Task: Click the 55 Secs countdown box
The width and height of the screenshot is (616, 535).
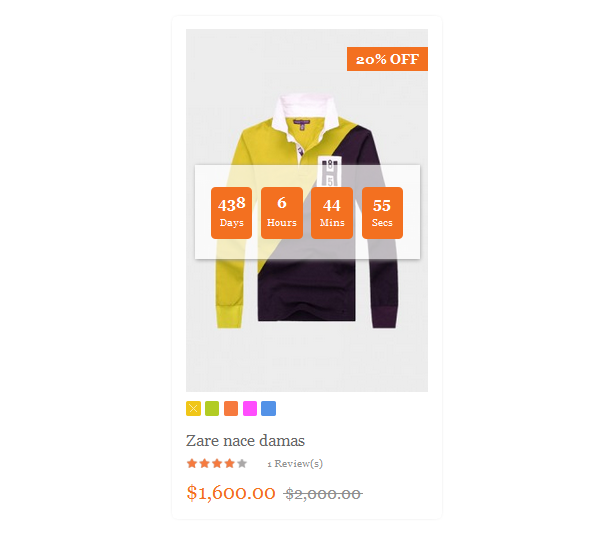Action: (x=382, y=213)
